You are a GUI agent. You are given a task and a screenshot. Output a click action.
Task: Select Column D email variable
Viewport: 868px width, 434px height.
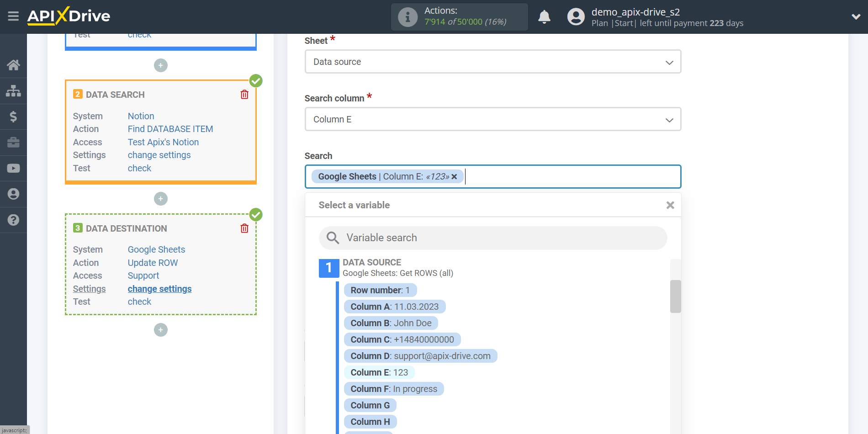[421, 356]
